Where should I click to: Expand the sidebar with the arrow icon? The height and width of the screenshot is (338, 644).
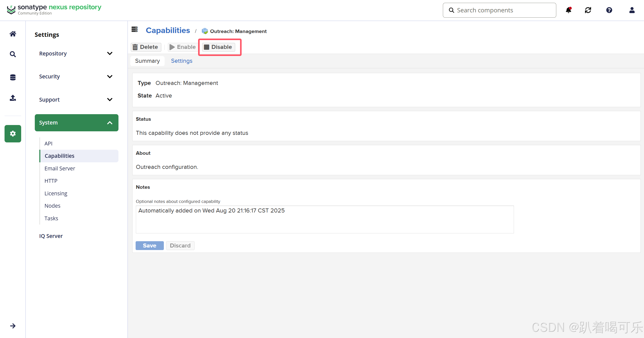point(13,326)
